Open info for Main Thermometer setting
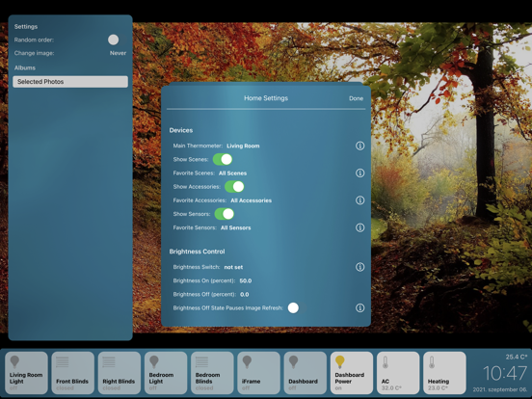 click(360, 146)
